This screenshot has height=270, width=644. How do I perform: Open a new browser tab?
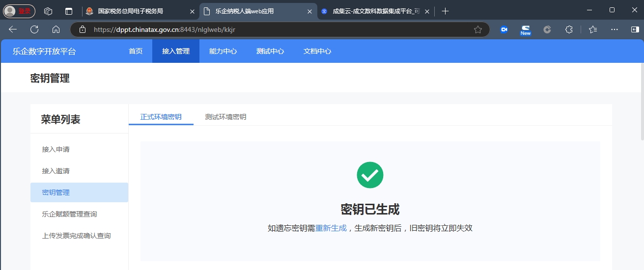(x=445, y=11)
